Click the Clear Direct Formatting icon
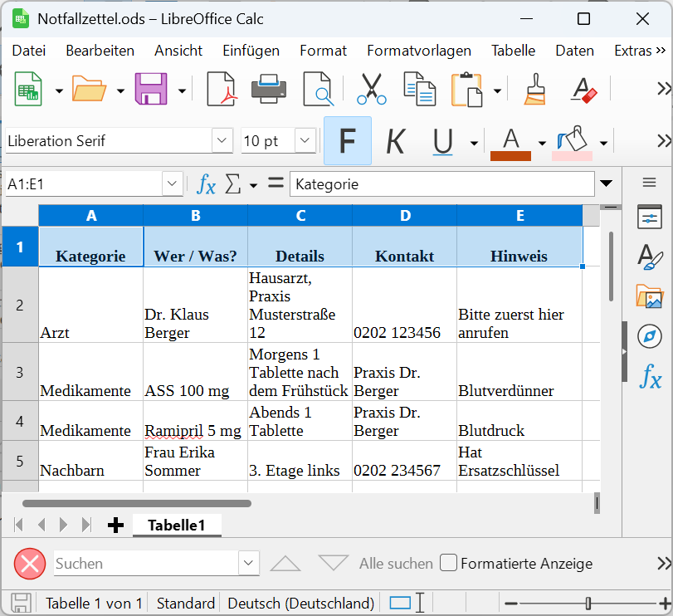 [x=583, y=89]
